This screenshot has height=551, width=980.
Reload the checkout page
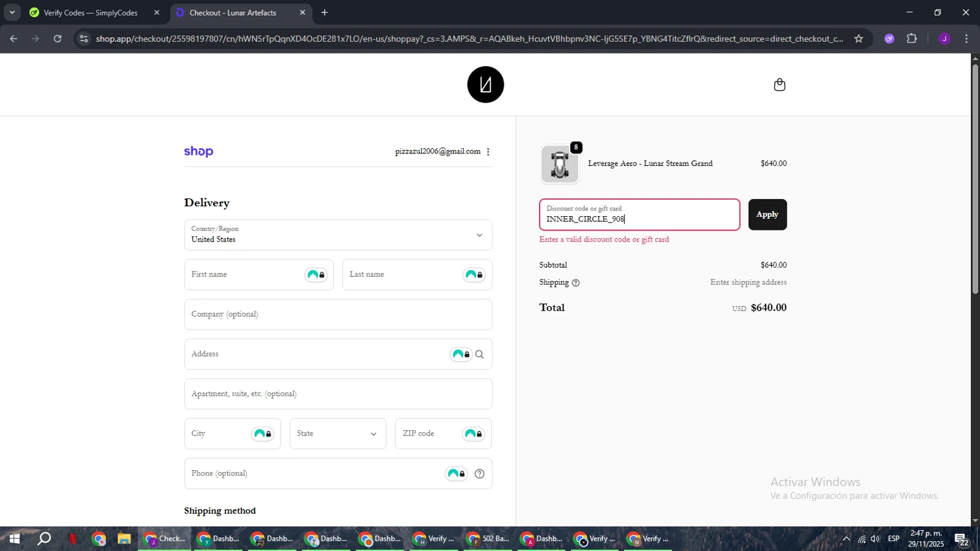click(57, 39)
